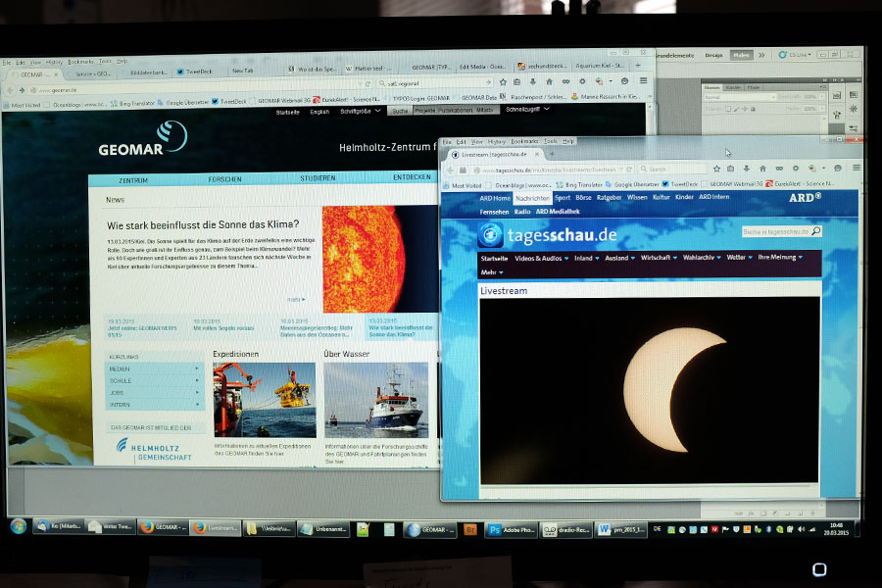Click the dradio-Recorder taskbar button
This screenshot has width=882, height=588.
pyautogui.click(x=566, y=529)
